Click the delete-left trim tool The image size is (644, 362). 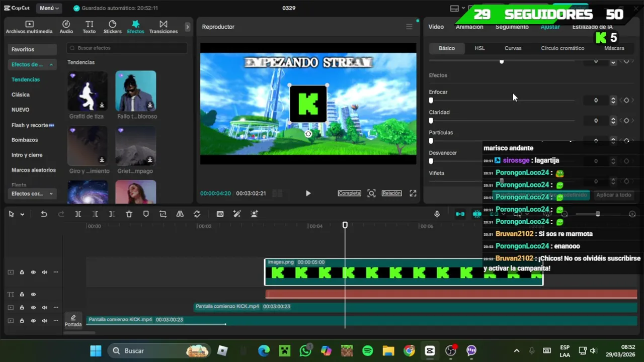(95, 214)
